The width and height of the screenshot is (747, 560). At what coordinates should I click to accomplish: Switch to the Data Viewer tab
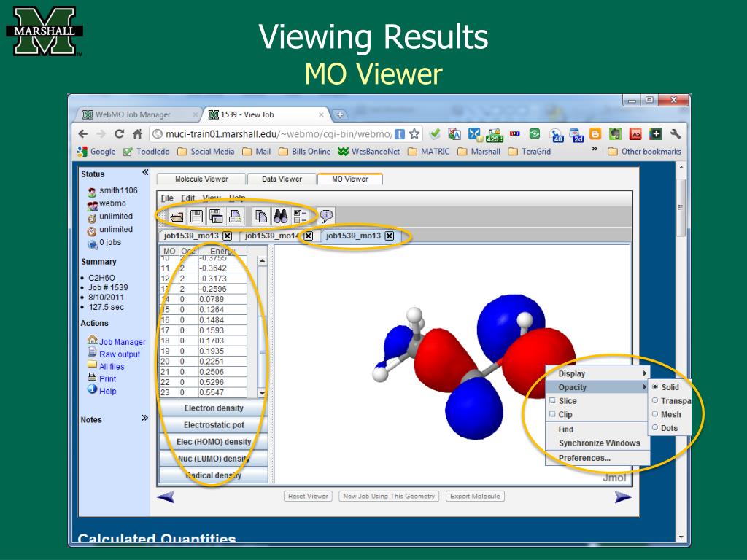click(282, 179)
